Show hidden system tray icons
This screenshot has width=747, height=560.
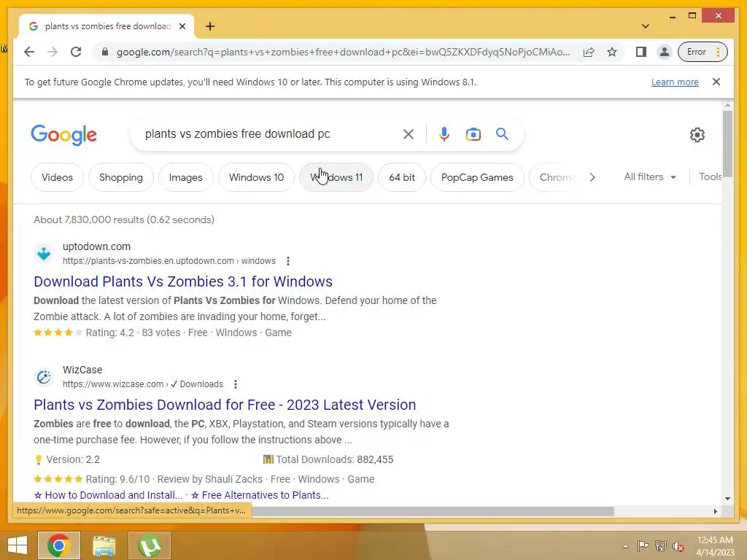click(x=625, y=546)
